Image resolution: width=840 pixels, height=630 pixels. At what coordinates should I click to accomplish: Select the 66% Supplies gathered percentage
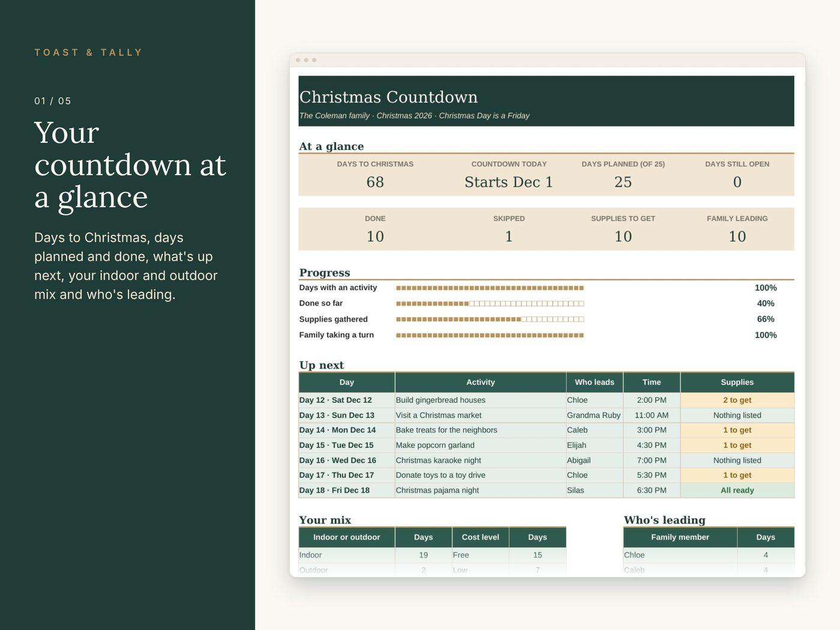[x=766, y=319]
